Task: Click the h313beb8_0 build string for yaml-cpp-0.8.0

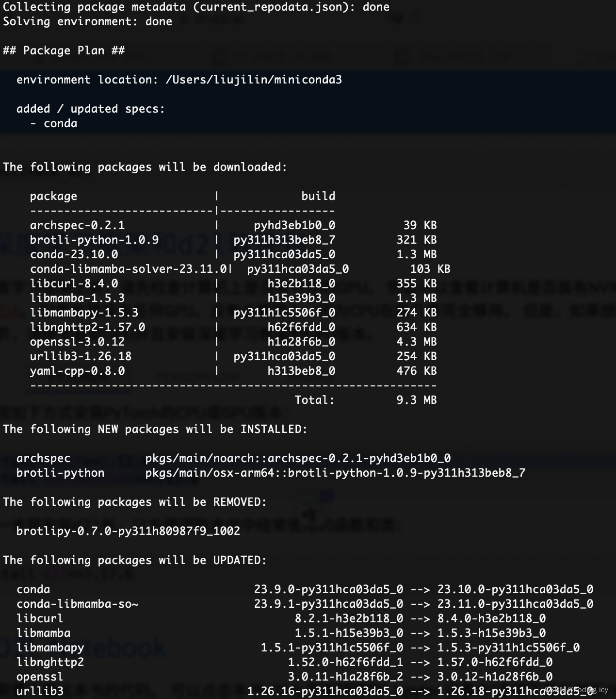Action: (301, 371)
